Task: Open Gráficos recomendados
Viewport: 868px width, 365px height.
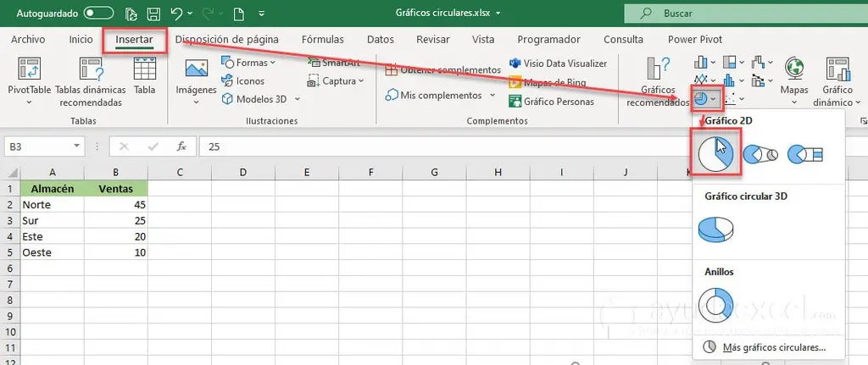Action: coord(658,83)
